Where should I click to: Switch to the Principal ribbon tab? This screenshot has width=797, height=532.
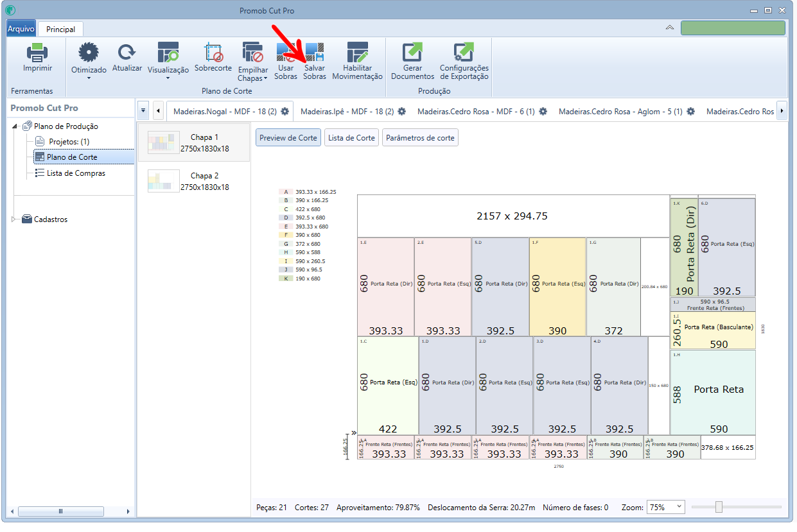click(x=60, y=29)
